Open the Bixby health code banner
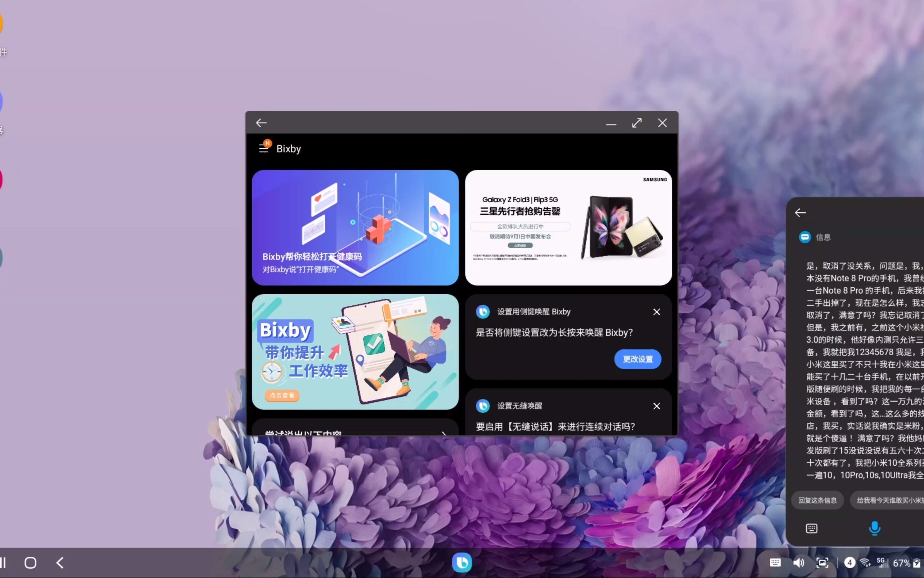Screen dimensions: 924x578 (355, 227)
